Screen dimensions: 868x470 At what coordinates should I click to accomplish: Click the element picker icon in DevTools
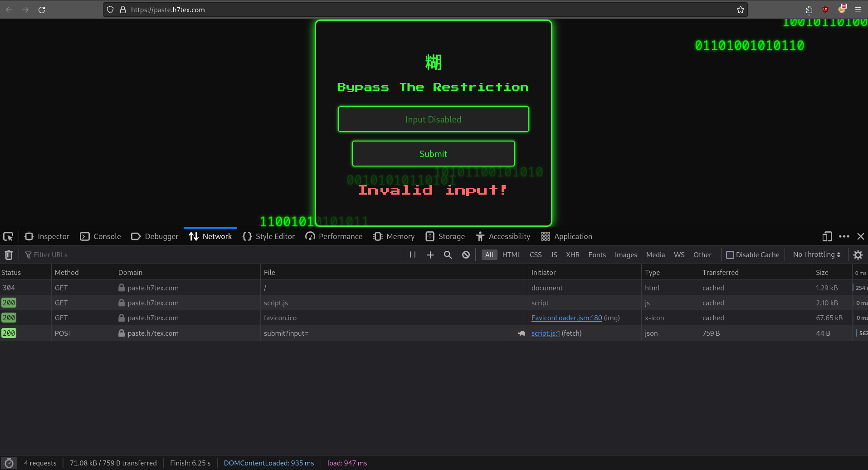(8, 236)
